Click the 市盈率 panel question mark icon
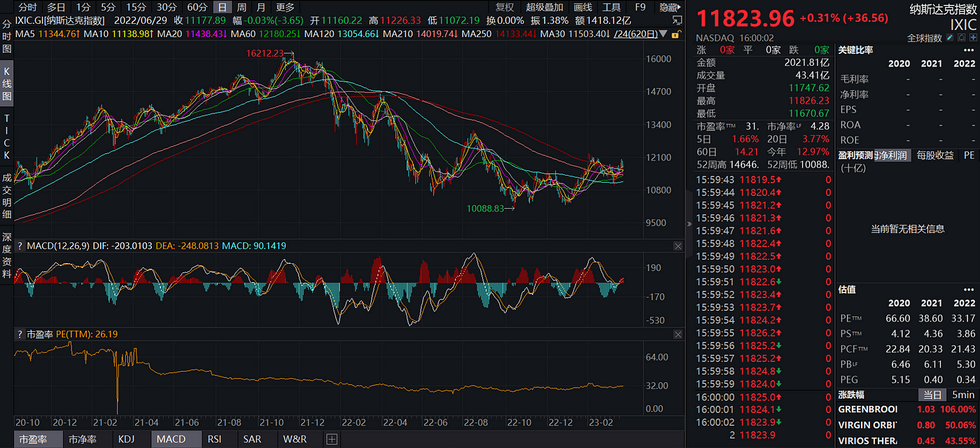Viewport: 980px width, 448px height. click(20, 335)
